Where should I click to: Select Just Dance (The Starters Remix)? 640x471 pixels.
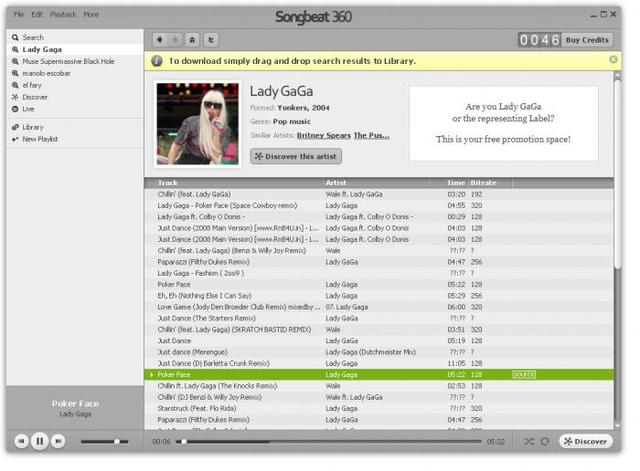[x=379, y=318]
